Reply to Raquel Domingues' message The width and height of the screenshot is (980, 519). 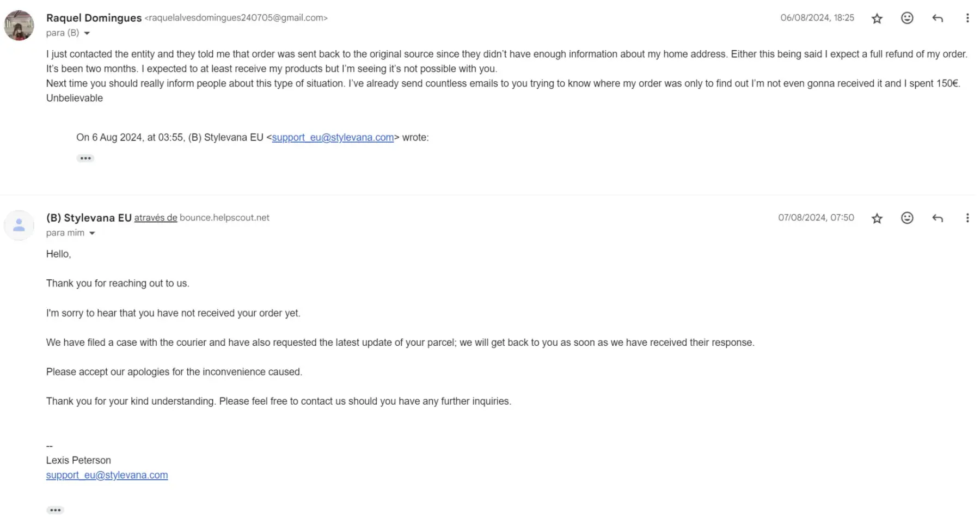tap(937, 18)
